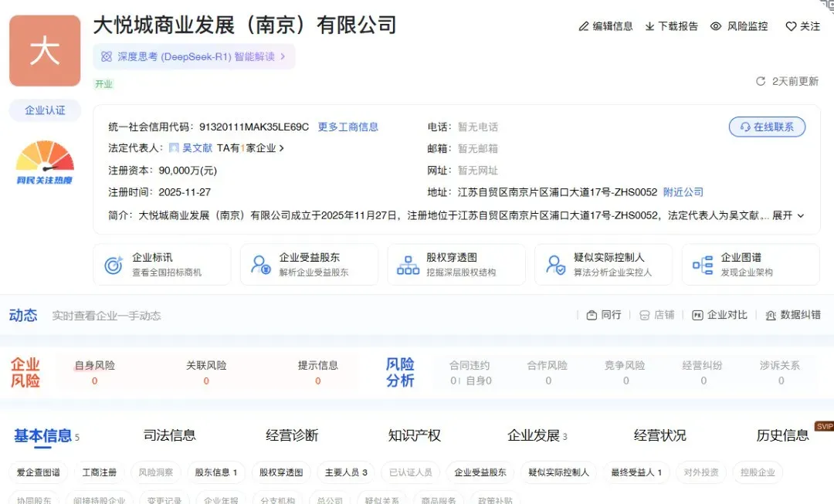The image size is (834, 504).
Task: Click the DeepSeek atom icon in banner
Action: point(107,56)
